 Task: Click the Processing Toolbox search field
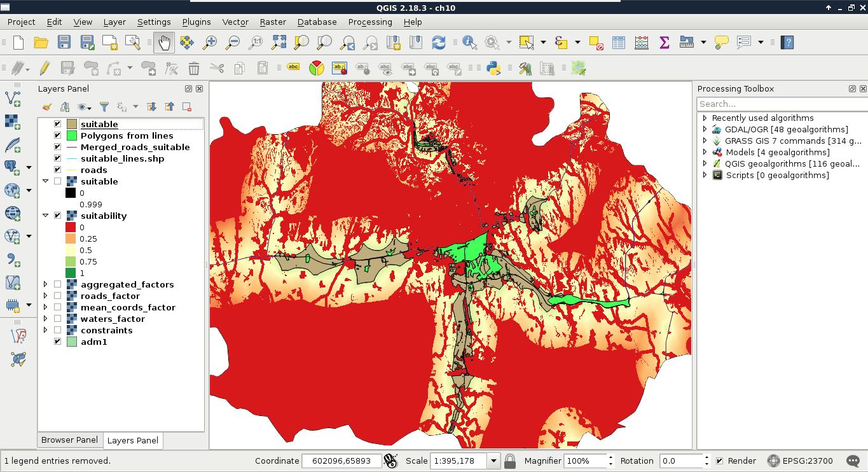tap(781, 104)
